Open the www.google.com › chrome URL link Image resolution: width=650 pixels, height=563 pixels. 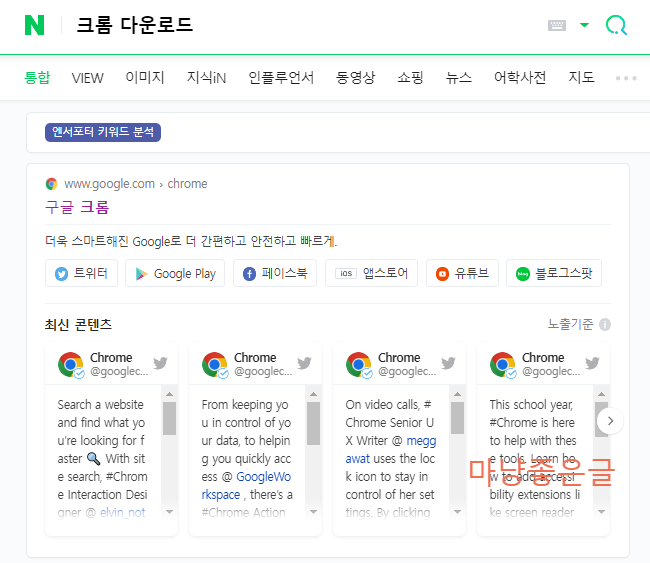click(136, 184)
